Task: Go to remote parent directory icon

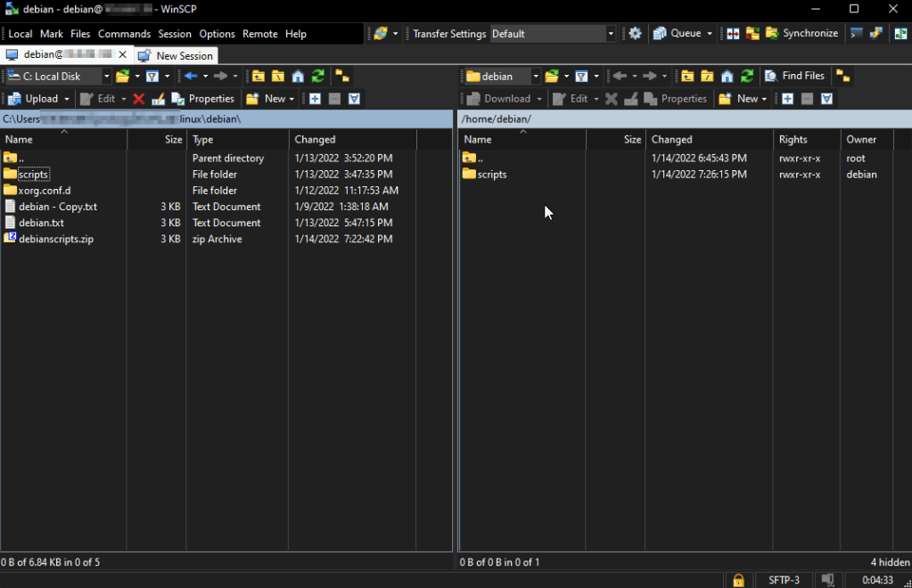Action: 687,77
